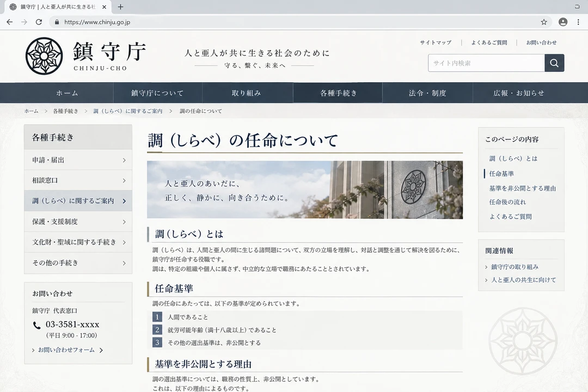The width and height of the screenshot is (588, 392).
Task: Go back with the browser back arrow
Action: tap(10, 22)
